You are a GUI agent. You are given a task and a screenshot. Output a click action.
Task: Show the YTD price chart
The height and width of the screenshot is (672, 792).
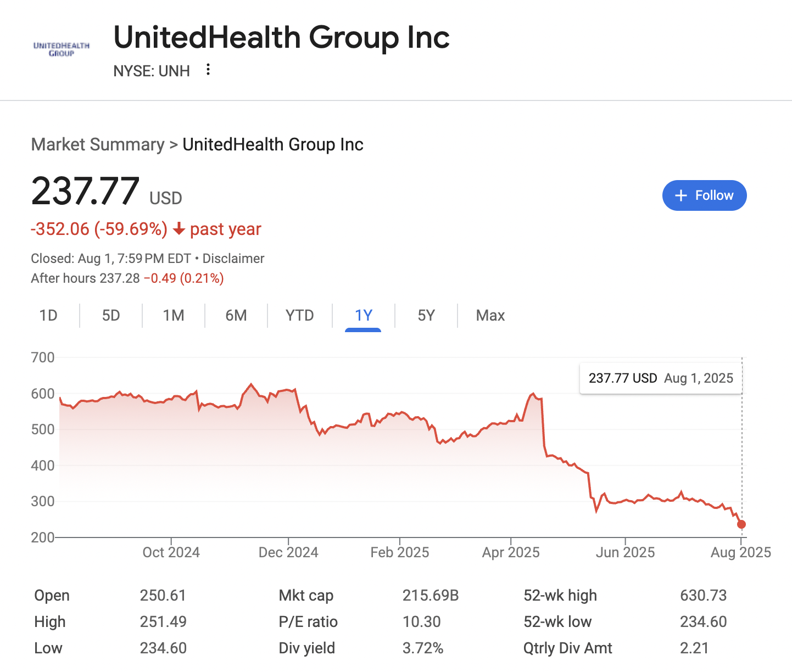coord(300,316)
